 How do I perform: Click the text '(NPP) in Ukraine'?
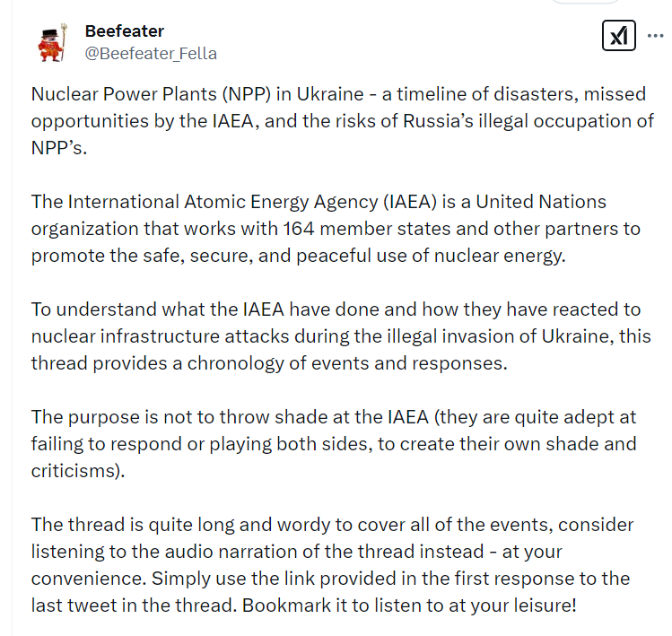[x=292, y=94]
